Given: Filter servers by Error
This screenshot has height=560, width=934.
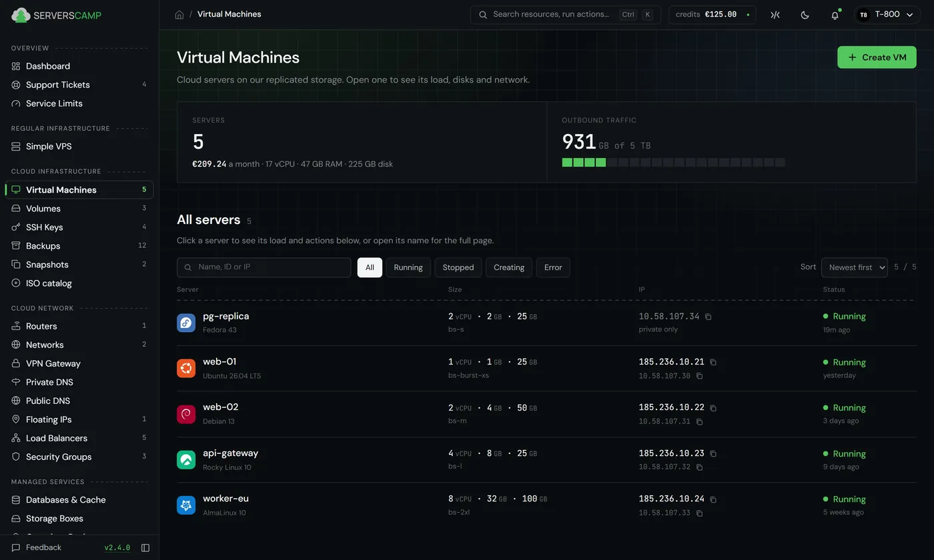Looking at the screenshot, I should (x=553, y=267).
